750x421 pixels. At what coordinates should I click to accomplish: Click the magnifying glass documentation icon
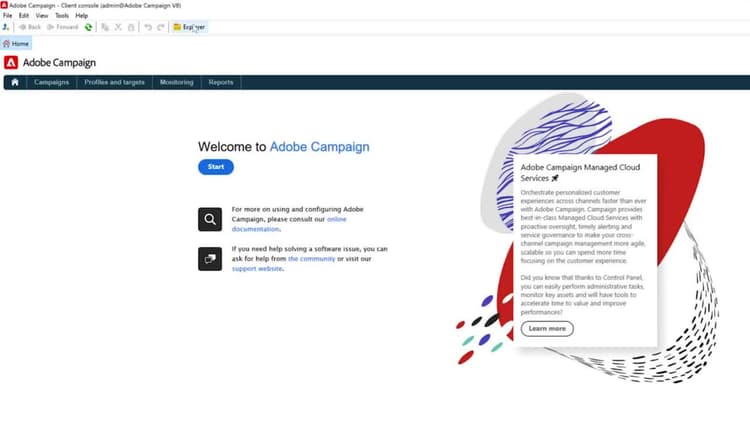[210, 219]
